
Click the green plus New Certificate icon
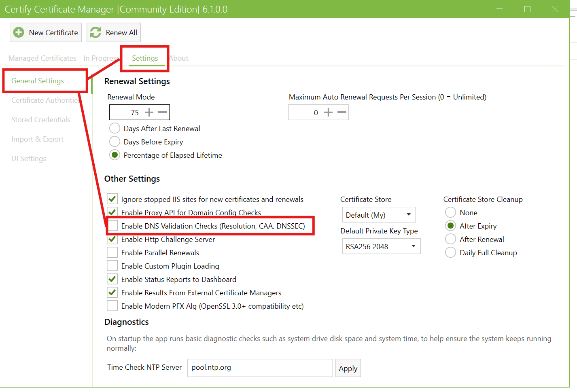pyautogui.click(x=19, y=32)
